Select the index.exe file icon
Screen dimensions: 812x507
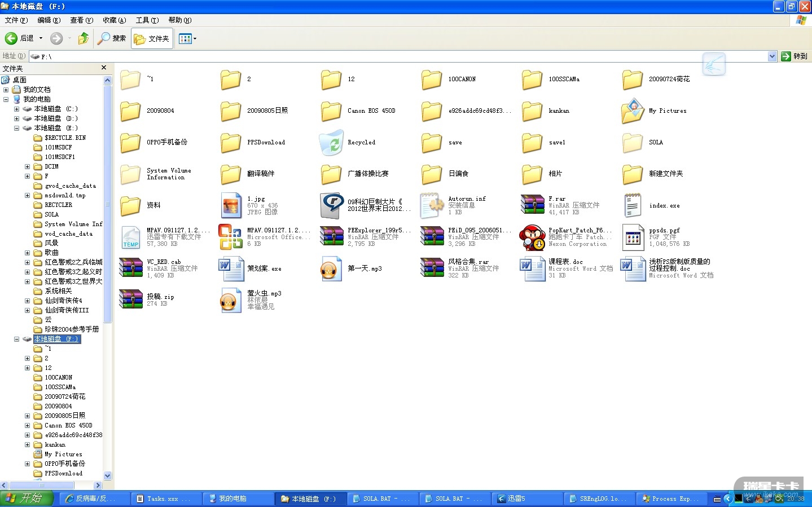coord(633,205)
